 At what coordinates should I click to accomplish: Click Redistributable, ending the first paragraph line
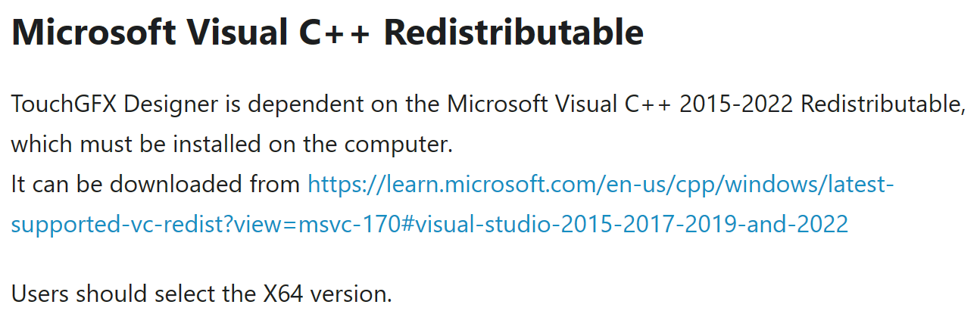coord(885,104)
